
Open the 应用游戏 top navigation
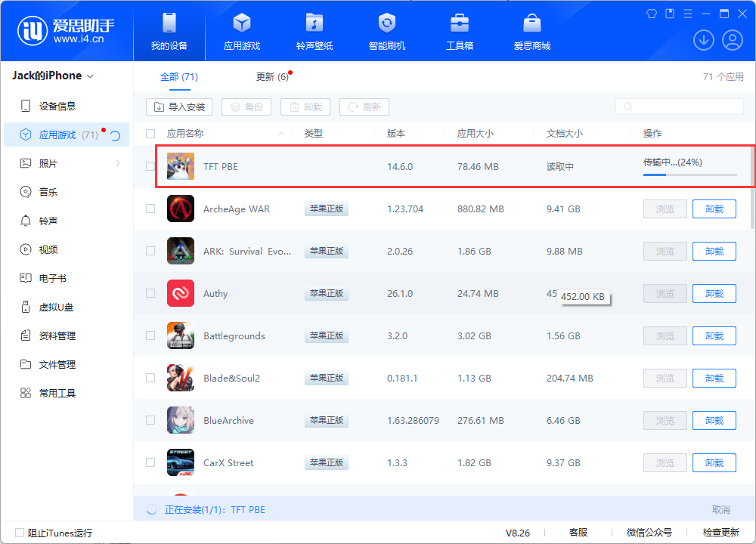[x=242, y=31]
